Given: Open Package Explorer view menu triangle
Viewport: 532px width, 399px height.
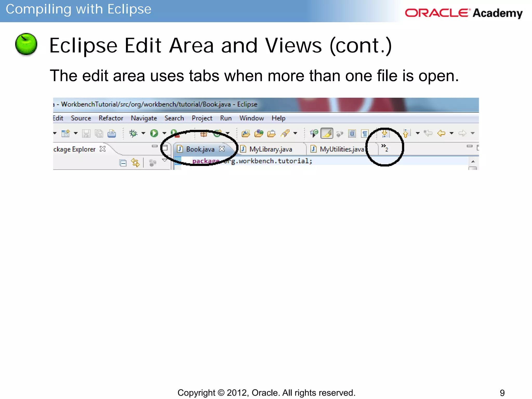Looking at the screenshot, I should pyautogui.click(x=164, y=160).
